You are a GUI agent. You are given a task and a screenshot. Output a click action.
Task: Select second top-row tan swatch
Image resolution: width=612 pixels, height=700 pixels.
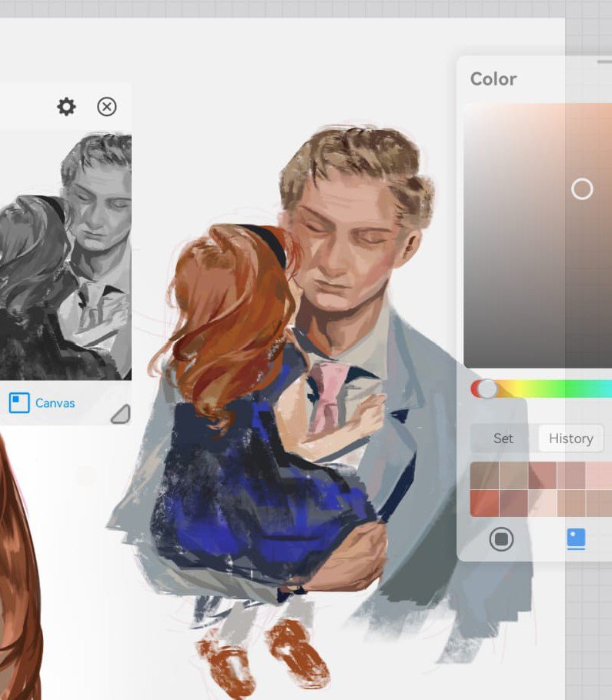513,475
